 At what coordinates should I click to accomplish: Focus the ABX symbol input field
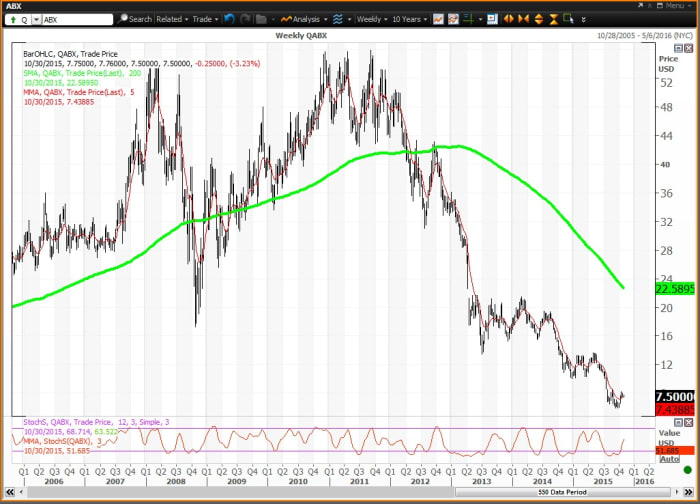[x=78, y=20]
